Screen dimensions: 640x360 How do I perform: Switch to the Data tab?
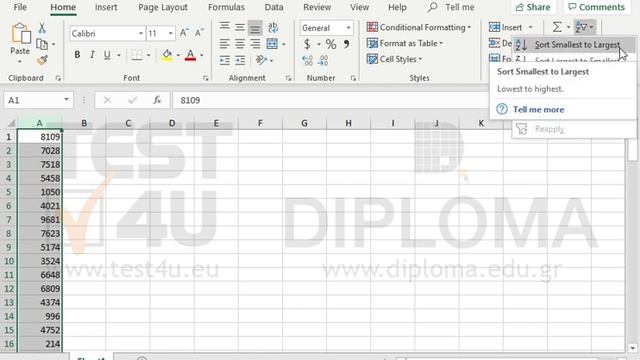[274, 7]
